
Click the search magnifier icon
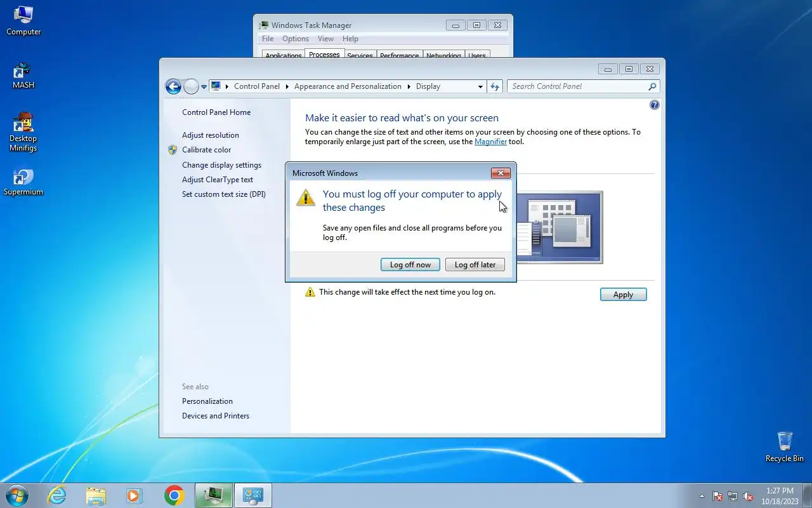pyautogui.click(x=652, y=86)
